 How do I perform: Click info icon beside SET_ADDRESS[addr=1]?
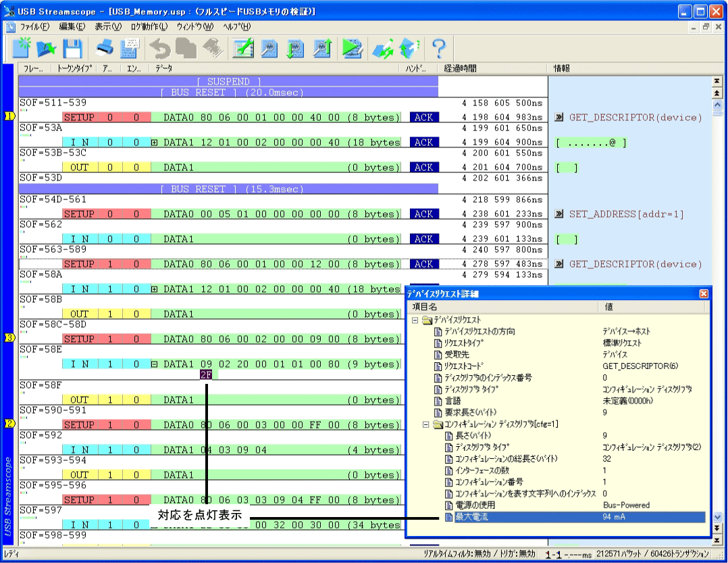(559, 214)
